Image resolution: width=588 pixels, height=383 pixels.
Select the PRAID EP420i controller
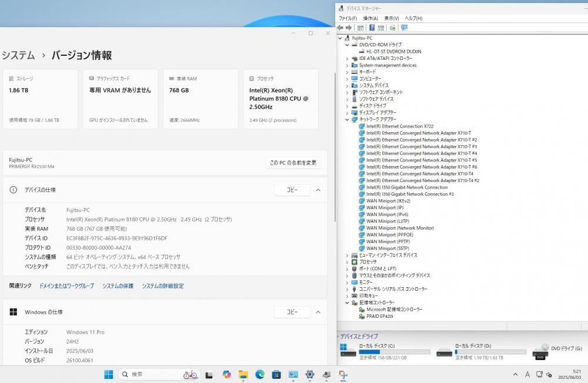tap(379, 316)
